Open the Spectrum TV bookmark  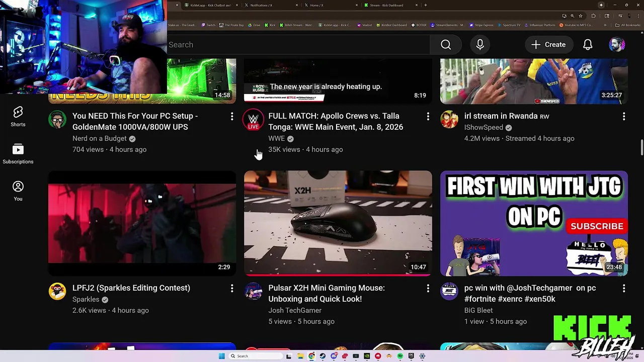(x=509, y=25)
